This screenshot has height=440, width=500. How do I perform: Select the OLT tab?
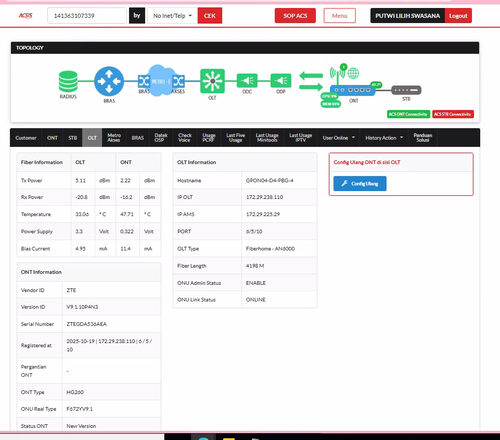[x=92, y=138]
